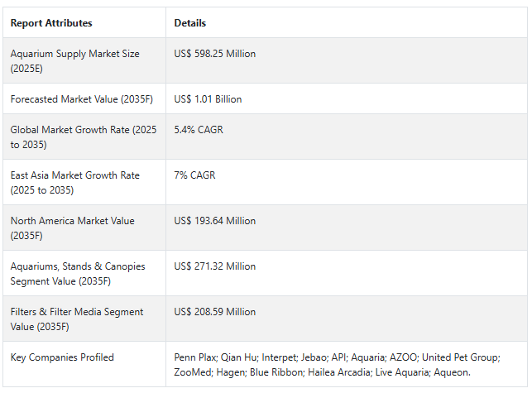Click the United Pet Group company name
This screenshot has height=393, width=532.
pyautogui.click(x=464, y=357)
